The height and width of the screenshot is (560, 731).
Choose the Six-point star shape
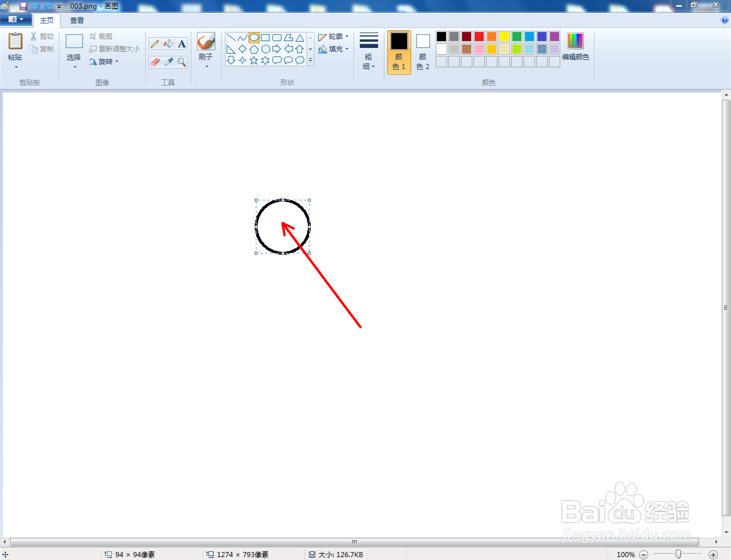coord(266,60)
